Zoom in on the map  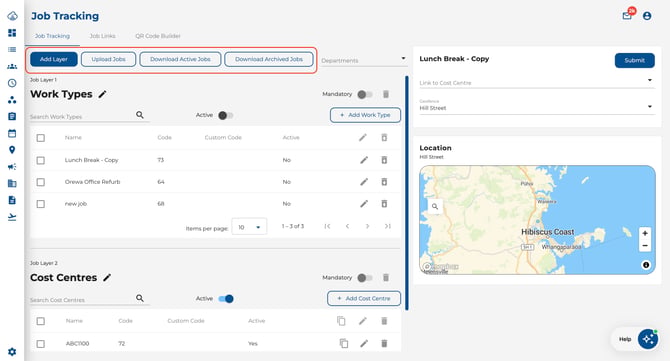[645, 233]
